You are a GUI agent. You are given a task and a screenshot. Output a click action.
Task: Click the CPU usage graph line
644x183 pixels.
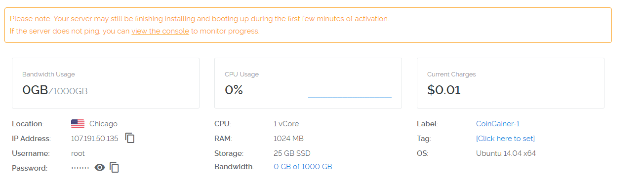pos(350,97)
